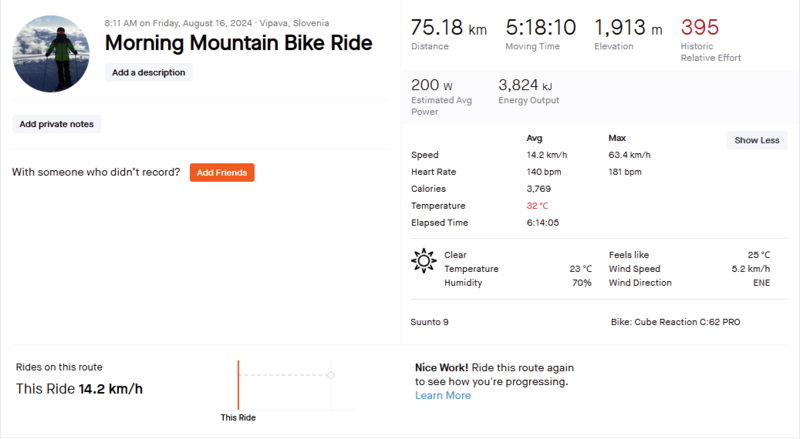Click the clear weather sun icon
Viewport: 800px width, 439px height.
424,262
